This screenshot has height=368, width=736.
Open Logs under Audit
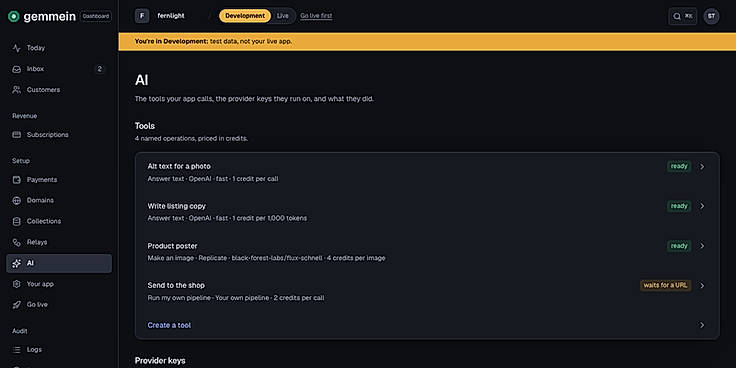click(x=59, y=350)
